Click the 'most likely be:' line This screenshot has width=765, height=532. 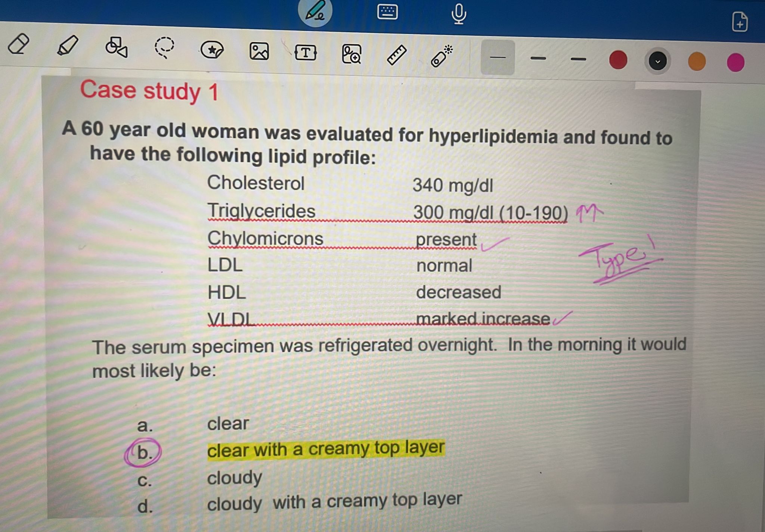(154, 370)
